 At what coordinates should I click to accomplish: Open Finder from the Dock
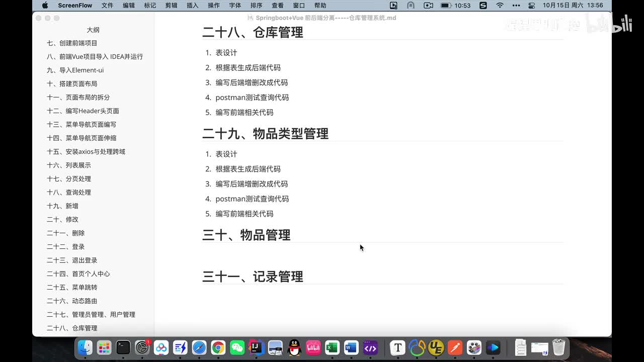pyautogui.click(x=85, y=347)
